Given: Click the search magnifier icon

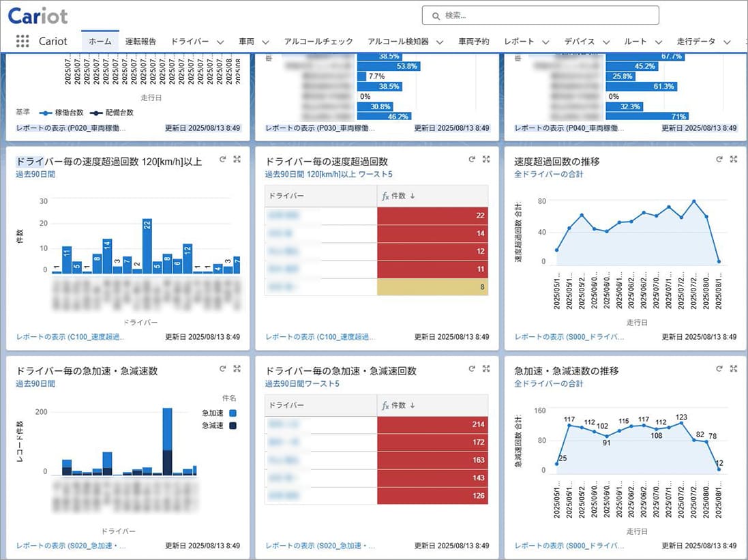Looking at the screenshot, I should tap(435, 16).
